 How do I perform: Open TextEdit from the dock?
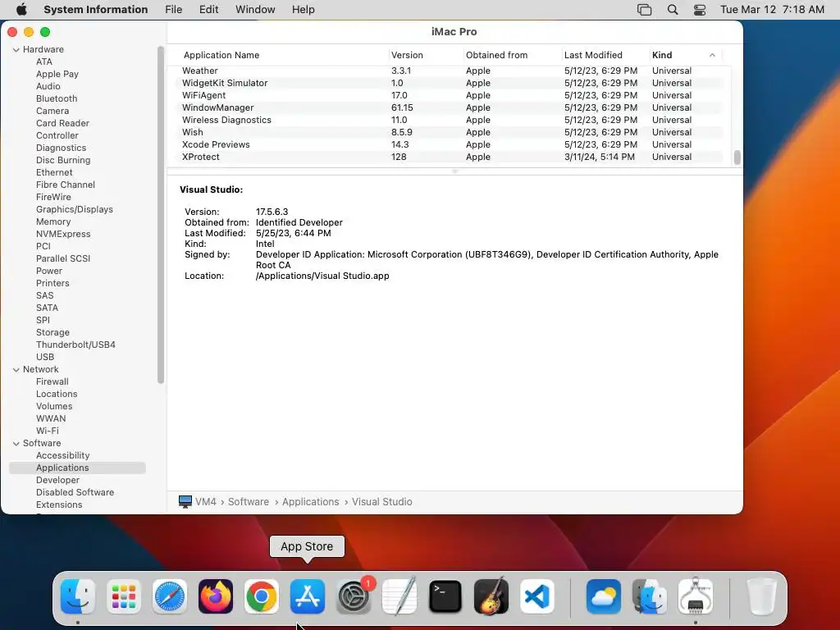point(399,596)
